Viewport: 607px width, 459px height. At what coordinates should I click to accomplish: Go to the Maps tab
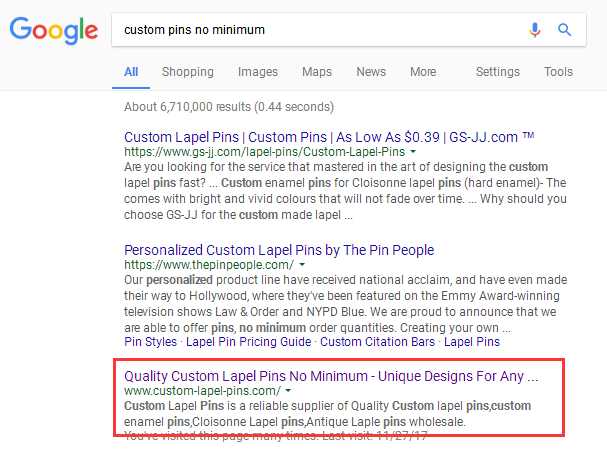point(317,72)
